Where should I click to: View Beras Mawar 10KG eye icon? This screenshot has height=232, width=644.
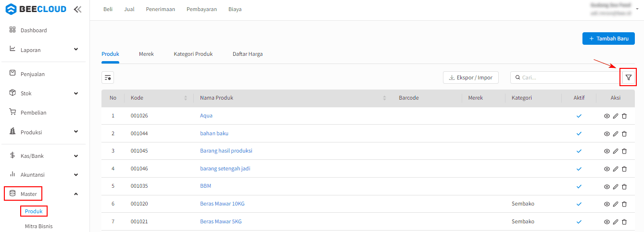click(x=607, y=204)
